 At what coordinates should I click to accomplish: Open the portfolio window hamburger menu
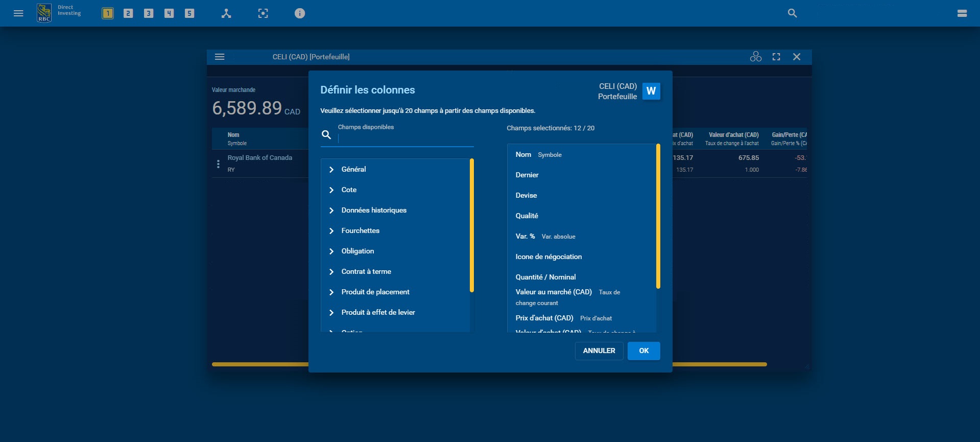click(220, 57)
